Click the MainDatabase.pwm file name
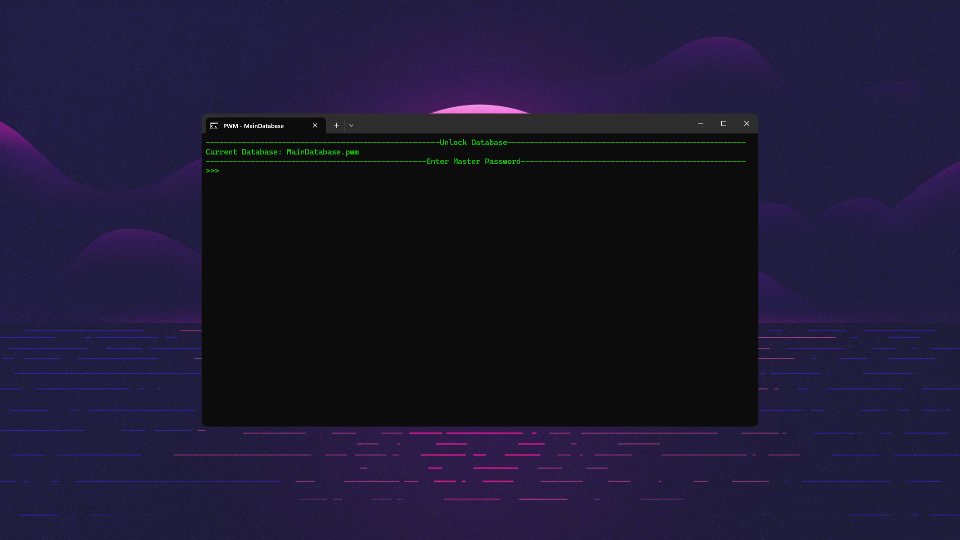 [322, 152]
